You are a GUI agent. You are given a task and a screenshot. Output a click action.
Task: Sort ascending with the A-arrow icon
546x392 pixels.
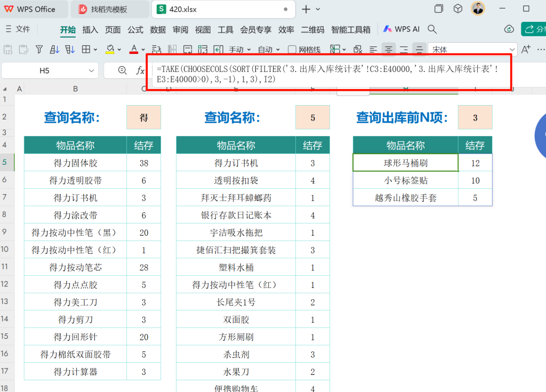point(54,50)
